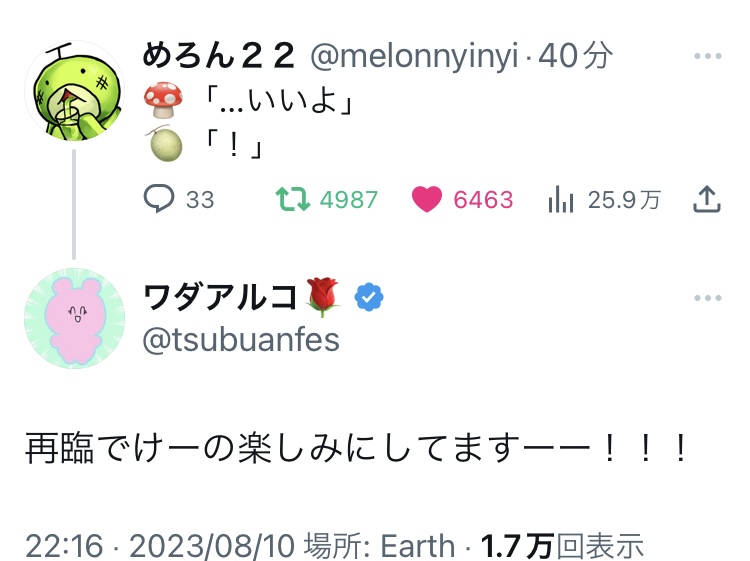Screen dimensions: 750x561
Task: Open the more options menu on ワダアルコ's tweet
Action: coord(707,298)
